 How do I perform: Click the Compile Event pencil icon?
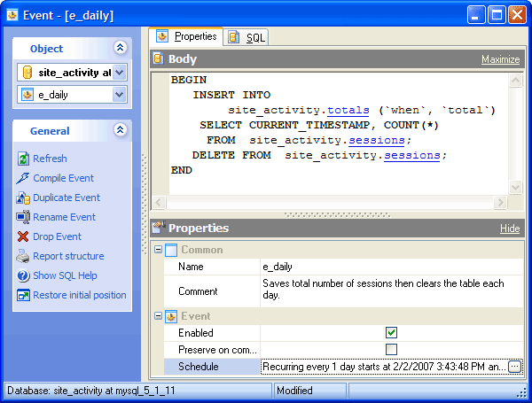point(24,178)
